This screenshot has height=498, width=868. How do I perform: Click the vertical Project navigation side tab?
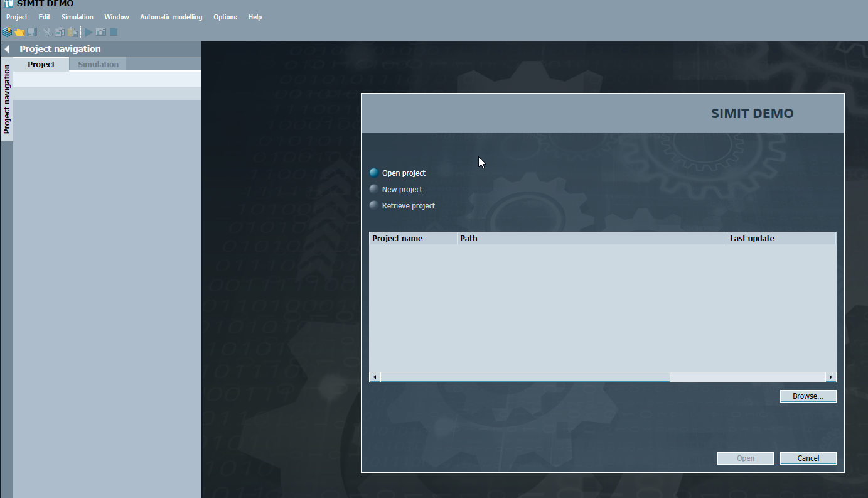7,99
